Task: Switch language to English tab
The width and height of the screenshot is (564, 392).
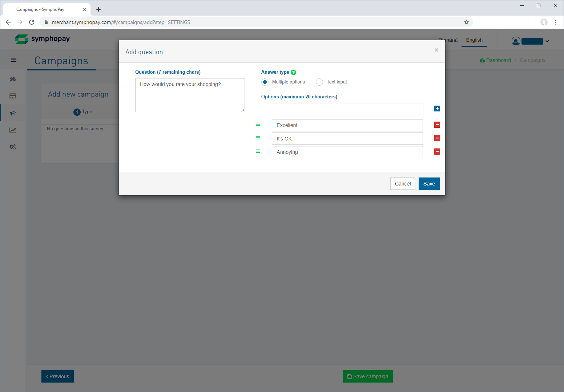Action: pos(474,40)
